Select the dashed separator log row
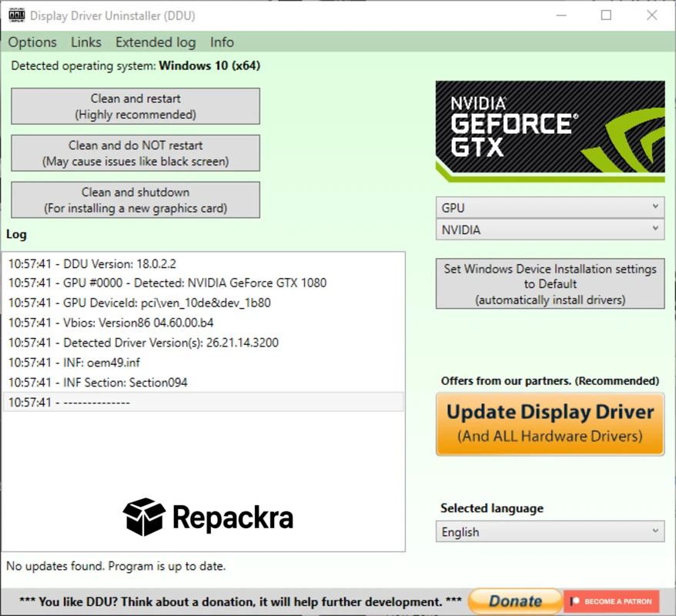Image resolution: width=676 pixels, height=616 pixels. click(x=203, y=402)
